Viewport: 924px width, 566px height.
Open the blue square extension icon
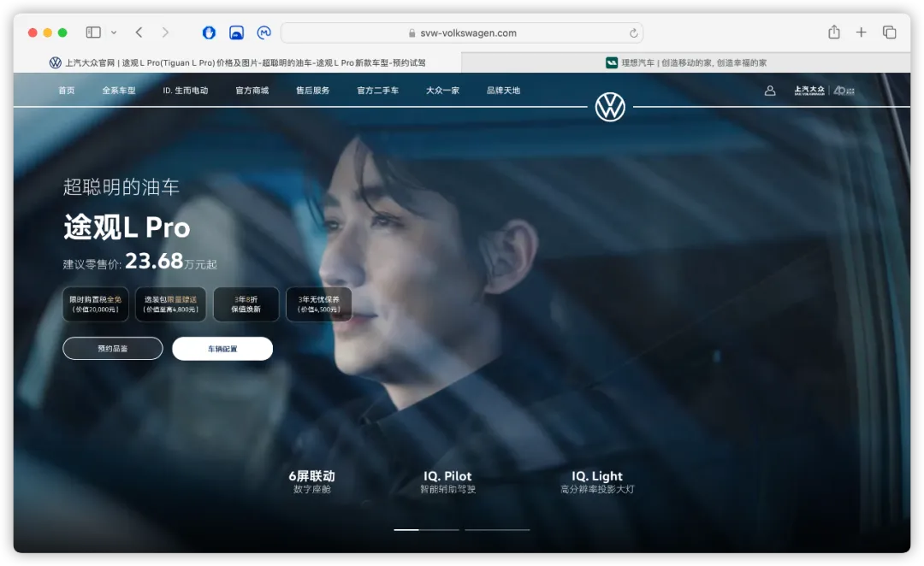click(236, 32)
